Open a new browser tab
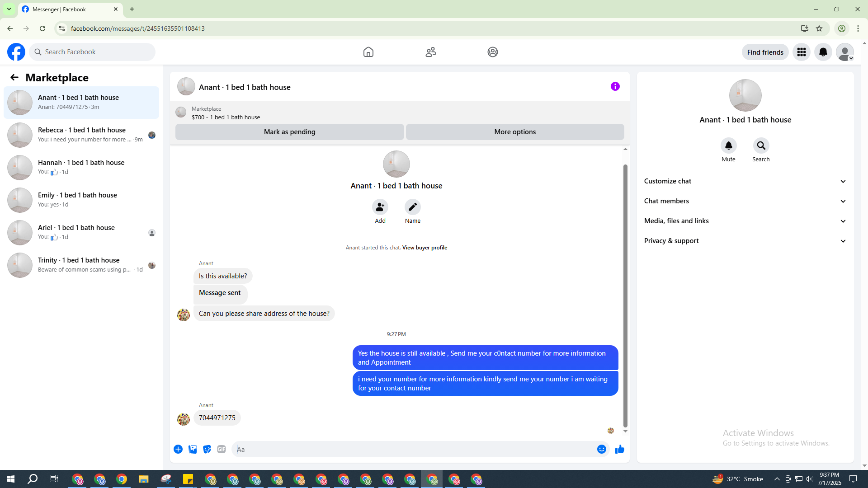The height and width of the screenshot is (488, 868). click(132, 9)
